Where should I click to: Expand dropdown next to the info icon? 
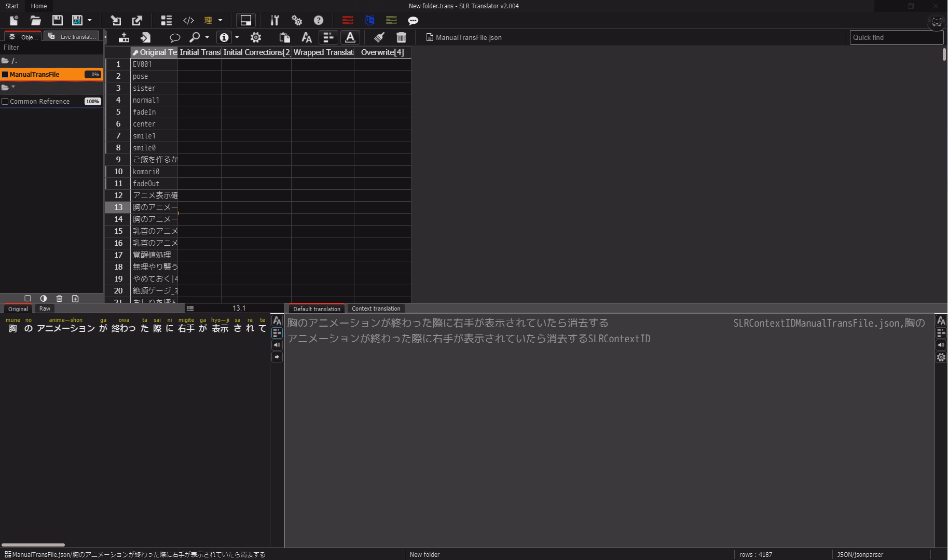coord(237,37)
